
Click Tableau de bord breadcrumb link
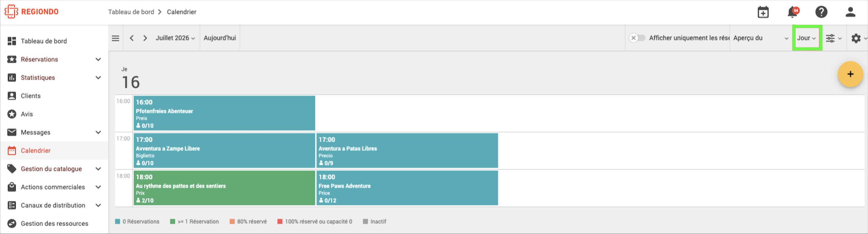131,12
